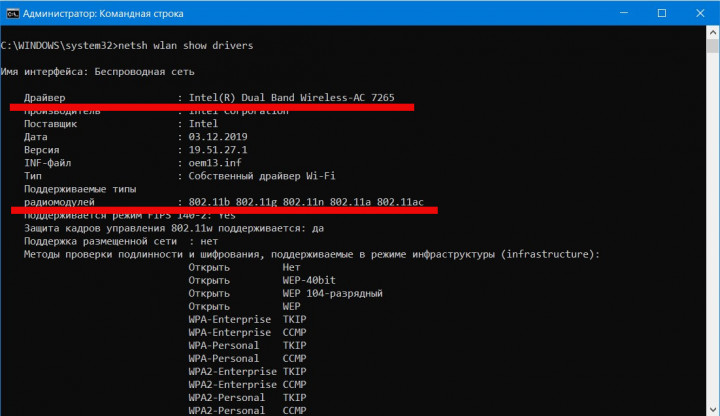Click the 'Версия' label
Image resolution: width=720 pixels, height=416 pixels.
(41, 150)
